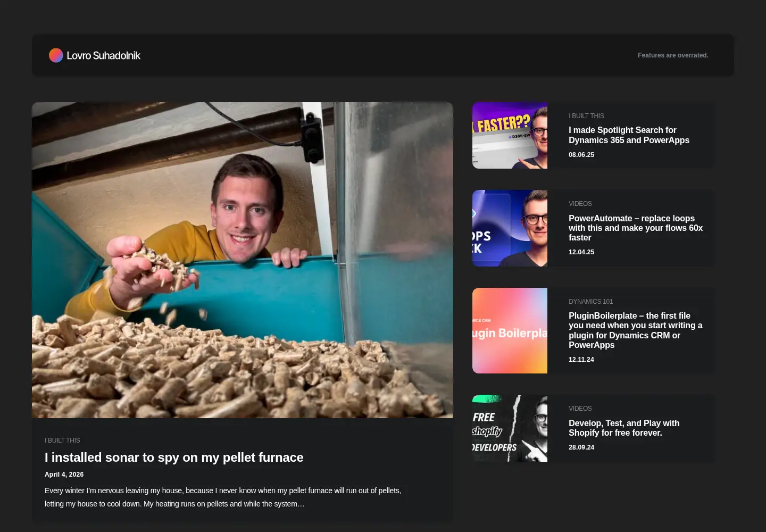The height and width of the screenshot is (532, 766).
Task: Open the Free Shopify Developers thumbnail
Action: click(510, 428)
